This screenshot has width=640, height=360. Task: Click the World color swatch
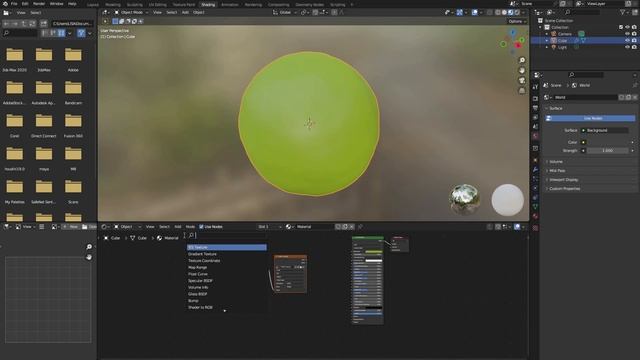606,142
